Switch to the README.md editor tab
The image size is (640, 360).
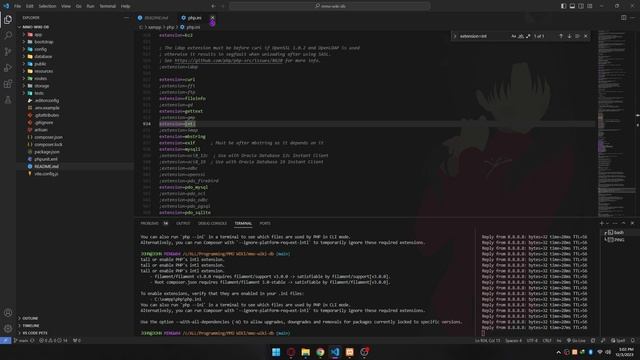[x=156, y=18]
